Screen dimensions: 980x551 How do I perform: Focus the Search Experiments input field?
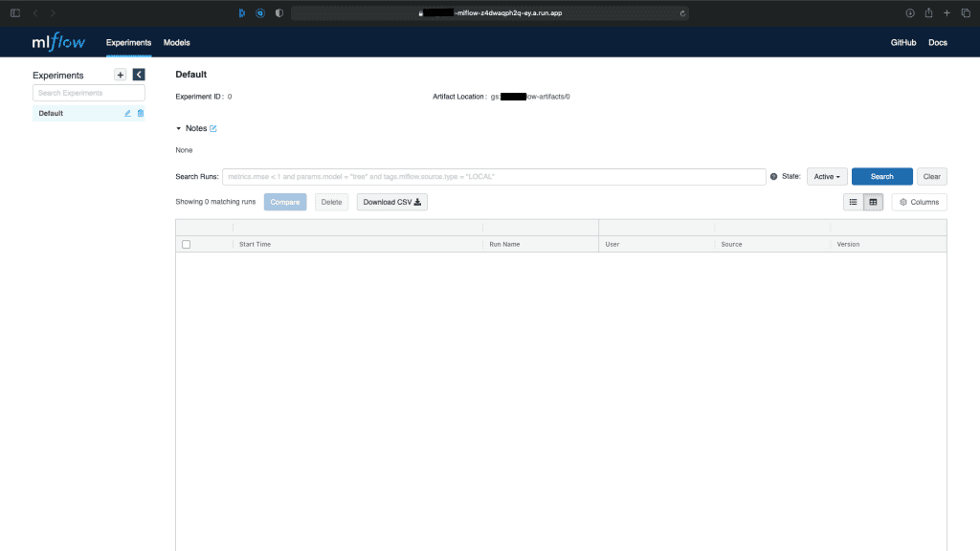89,93
